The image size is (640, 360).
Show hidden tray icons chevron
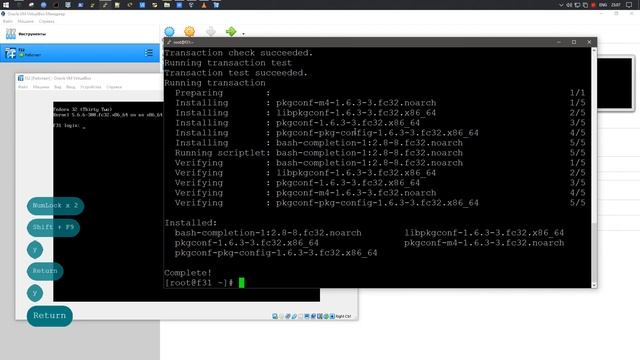pyautogui.click(x=561, y=5)
